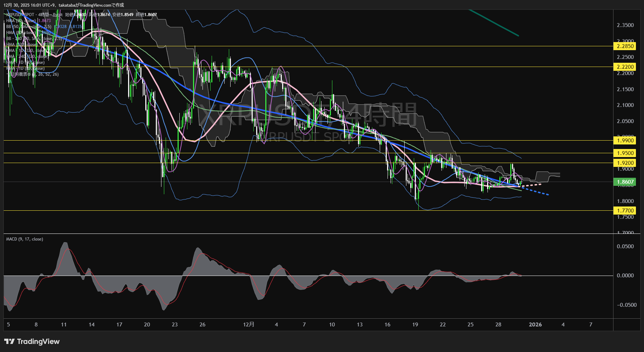Click the TradingView logo in bottom-left corner
The height and width of the screenshot is (352, 644).
coord(32,341)
